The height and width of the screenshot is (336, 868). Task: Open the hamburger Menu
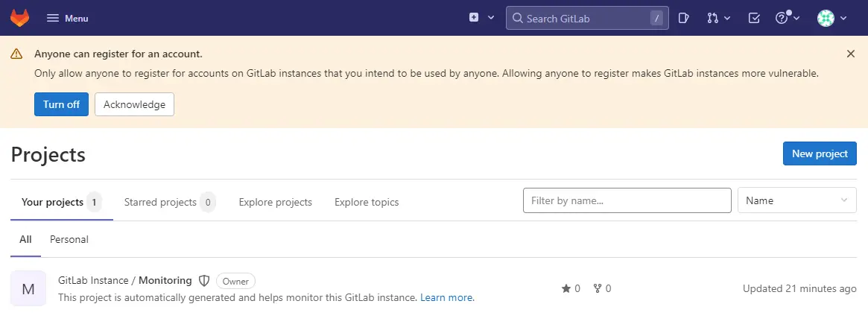pyautogui.click(x=68, y=19)
